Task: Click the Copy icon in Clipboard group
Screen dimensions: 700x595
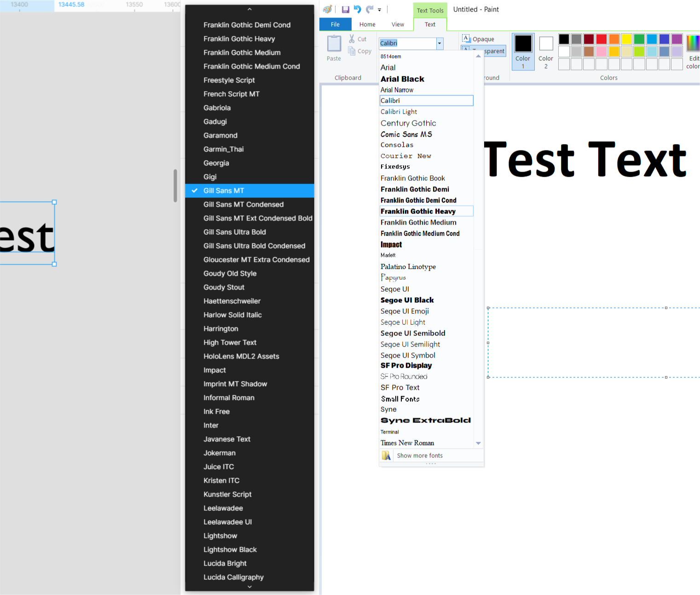Action: (352, 51)
